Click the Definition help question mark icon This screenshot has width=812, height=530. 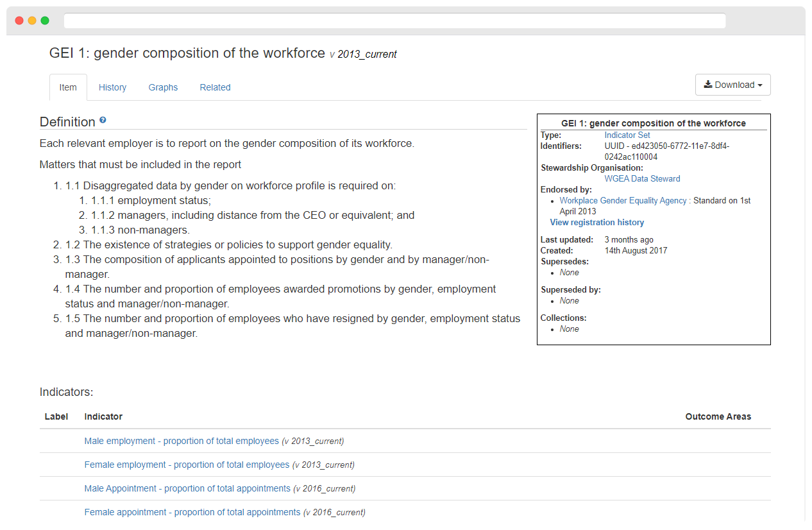click(x=103, y=120)
